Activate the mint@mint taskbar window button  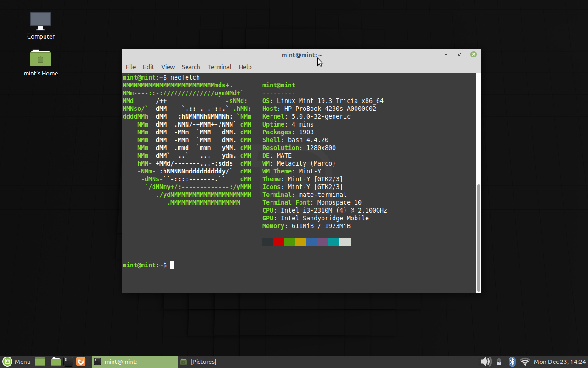coord(133,362)
